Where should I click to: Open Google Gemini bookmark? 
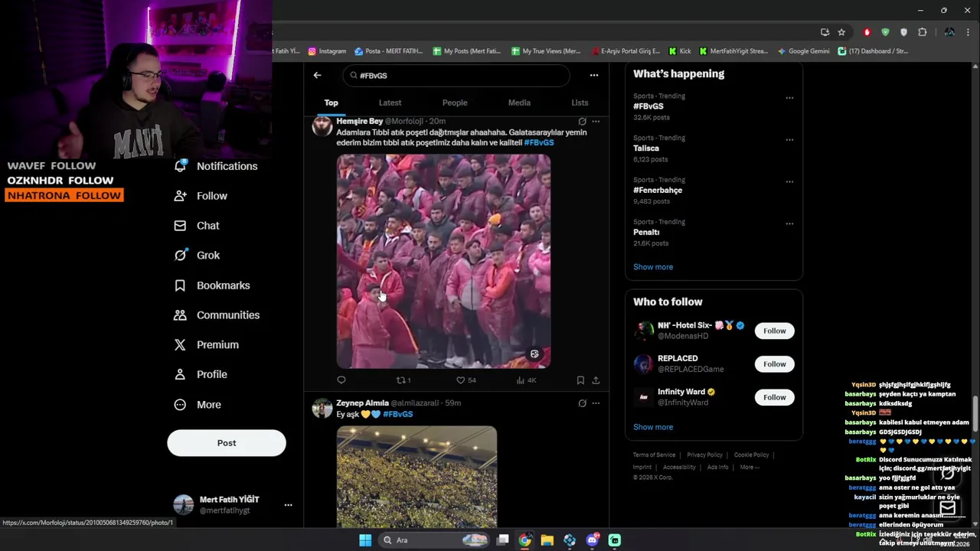tap(803, 51)
